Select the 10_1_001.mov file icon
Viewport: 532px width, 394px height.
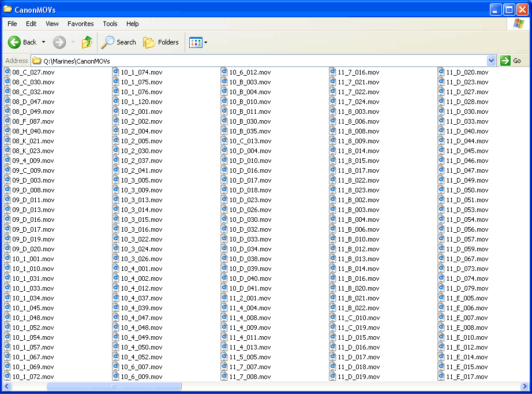[x=7, y=258]
